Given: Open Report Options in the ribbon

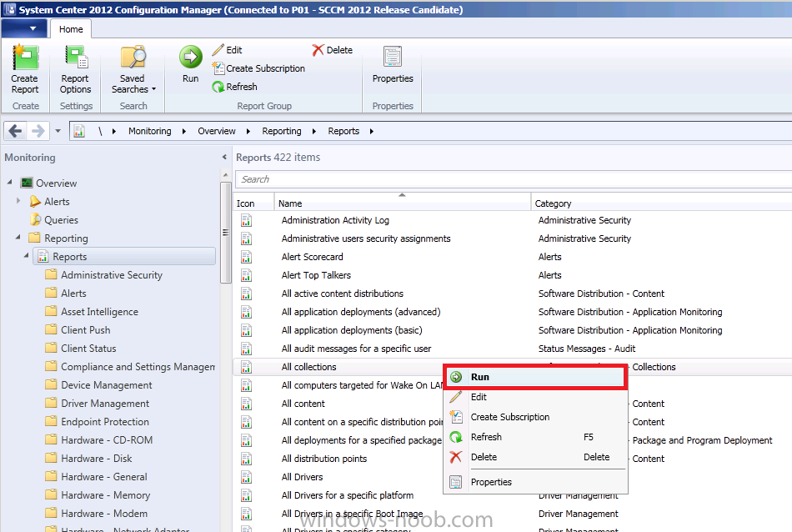Looking at the screenshot, I should pyautogui.click(x=75, y=70).
